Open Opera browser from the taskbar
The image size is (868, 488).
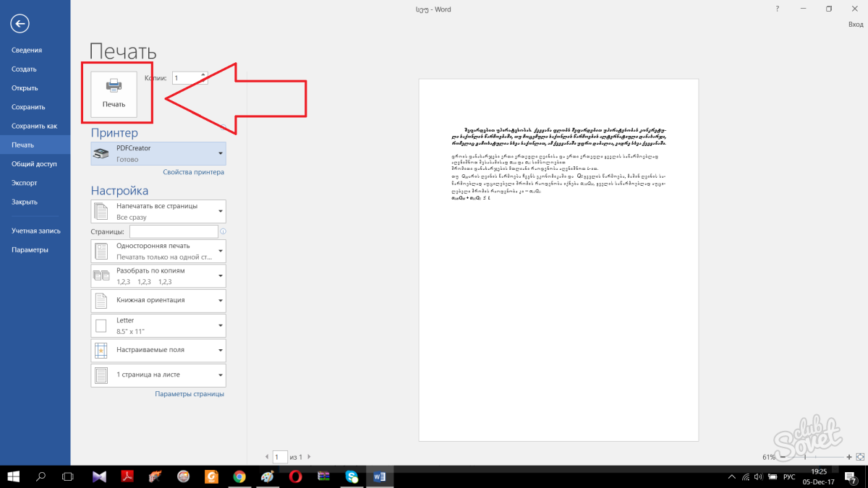[295, 476]
